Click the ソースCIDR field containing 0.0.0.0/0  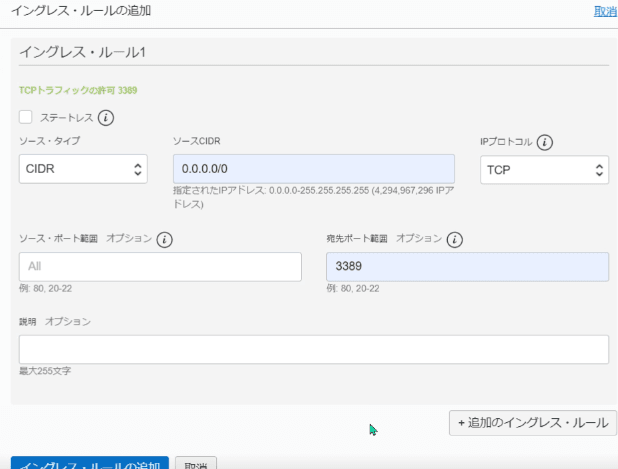(x=313, y=169)
